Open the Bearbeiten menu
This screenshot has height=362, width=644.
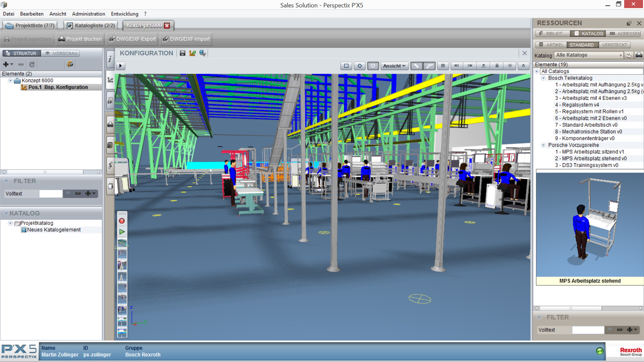(x=32, y=14)
